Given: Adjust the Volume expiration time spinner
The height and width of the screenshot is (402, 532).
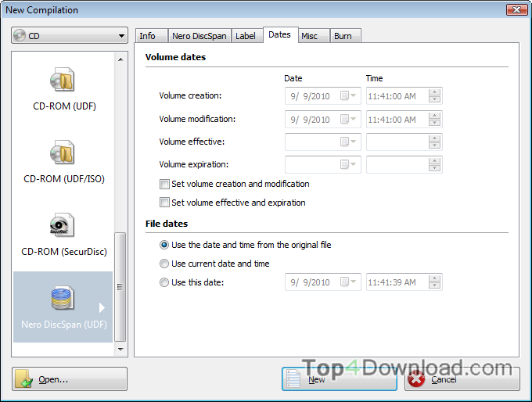Looking at the screenshot, I should (435, 164).
